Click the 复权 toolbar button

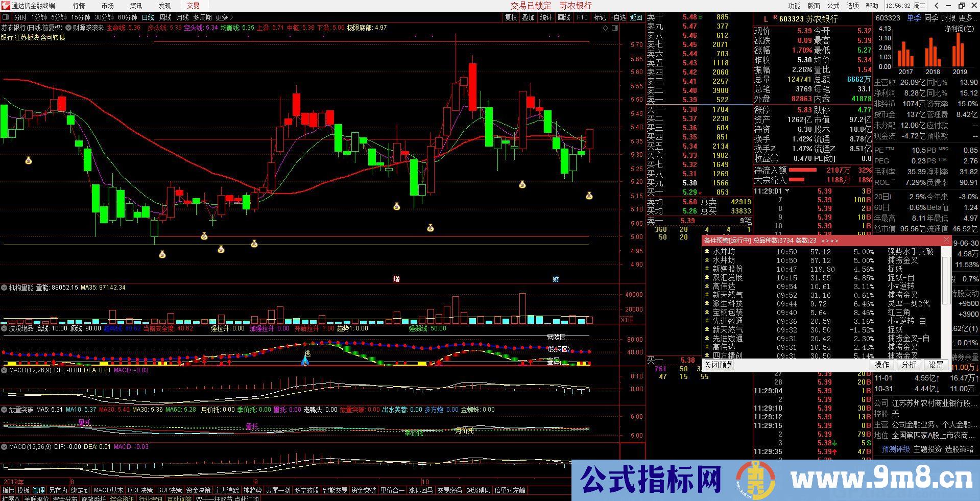pyautogui.click(x=511, y=17)
